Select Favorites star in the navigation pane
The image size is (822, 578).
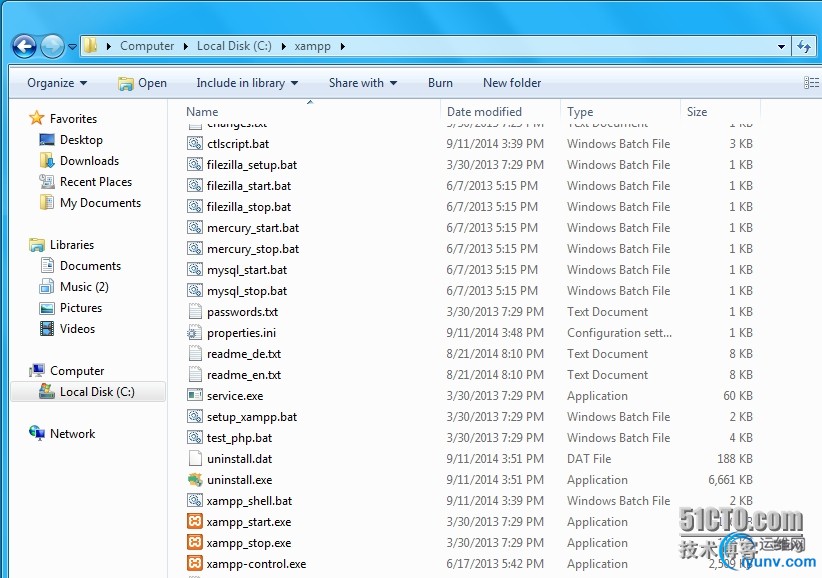36,118
